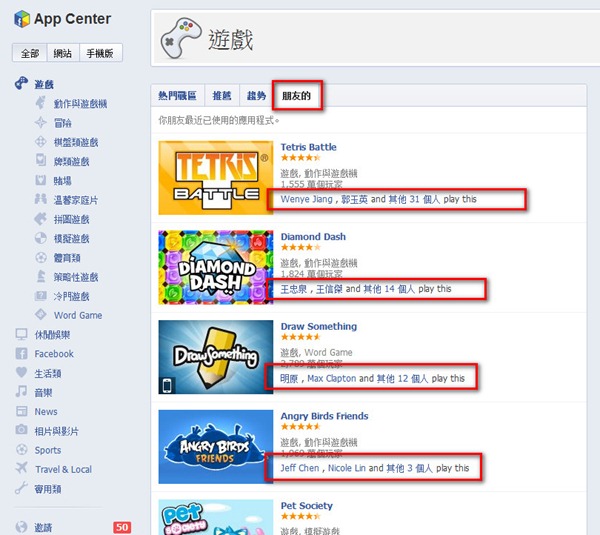Open the Facebook category icon in sidebar
Screen dimensions: 600x535
pyautogui.click(x=21, y=353)
